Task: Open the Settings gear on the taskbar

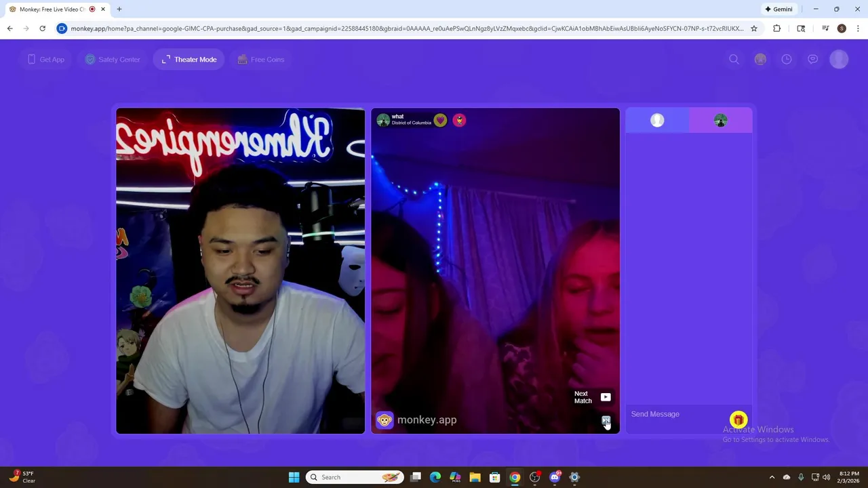Action: pyautogui.click(x=574, y=477)
